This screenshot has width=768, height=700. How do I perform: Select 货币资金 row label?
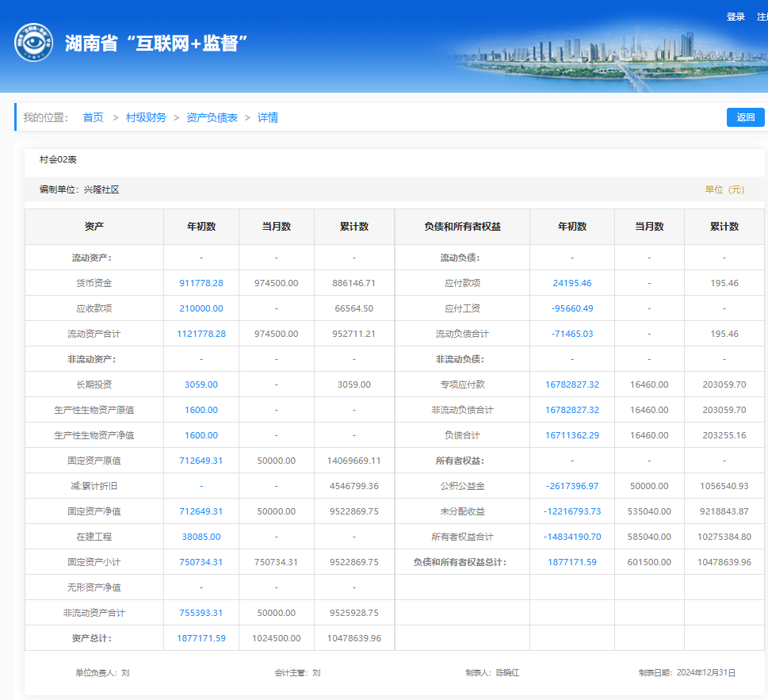pyautogui.click(x=94, y=283)
